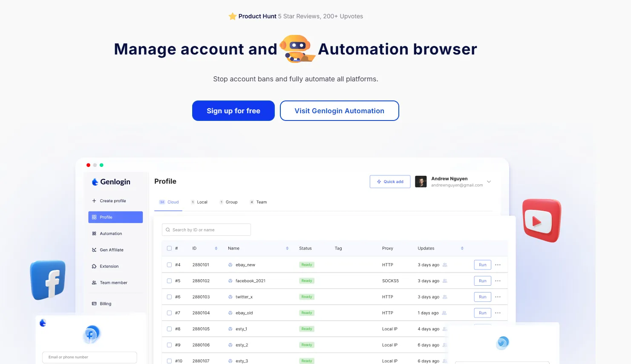Check the box for row #4 ebay_new
Screen dimensions: 631x364
[169, 265]
